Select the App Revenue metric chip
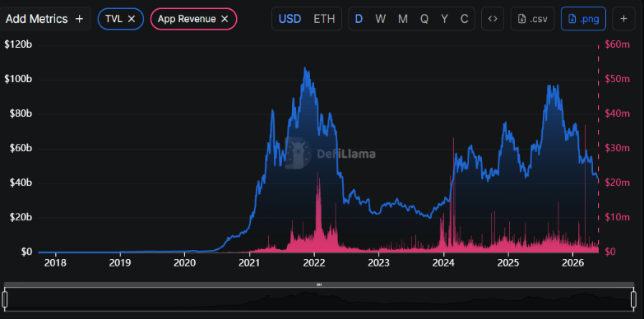The image size is (644, 319). coord(194,19)
